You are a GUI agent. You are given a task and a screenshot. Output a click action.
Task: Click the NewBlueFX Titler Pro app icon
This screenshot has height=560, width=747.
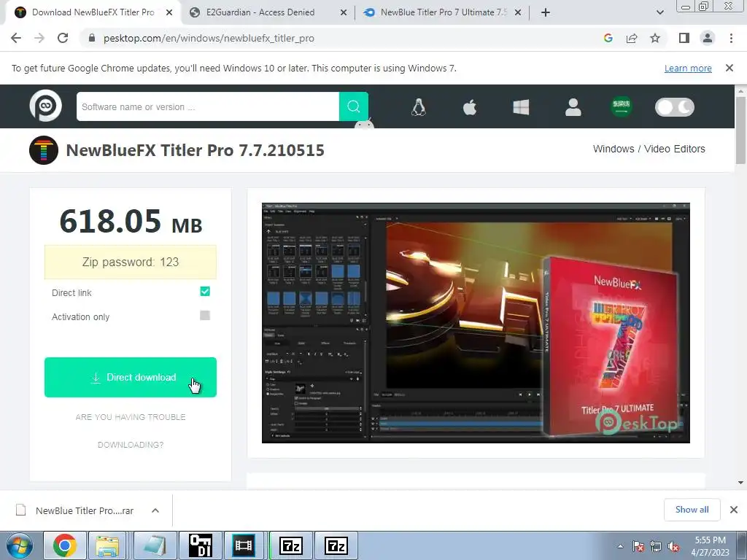(44, 150)
